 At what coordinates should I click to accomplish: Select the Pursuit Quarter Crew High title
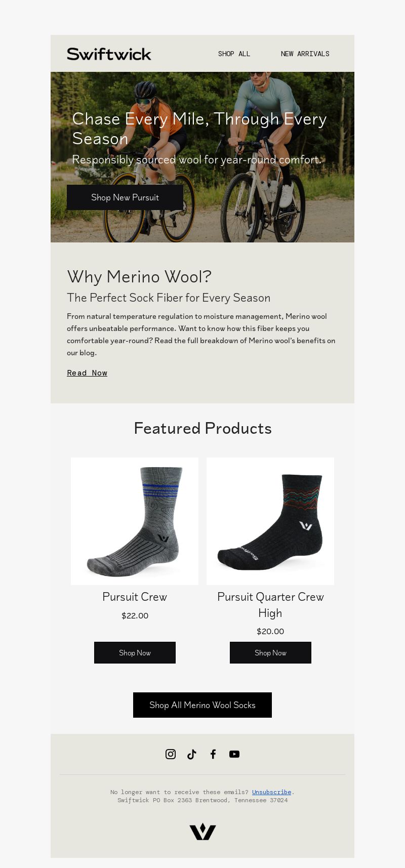point(270,605)
